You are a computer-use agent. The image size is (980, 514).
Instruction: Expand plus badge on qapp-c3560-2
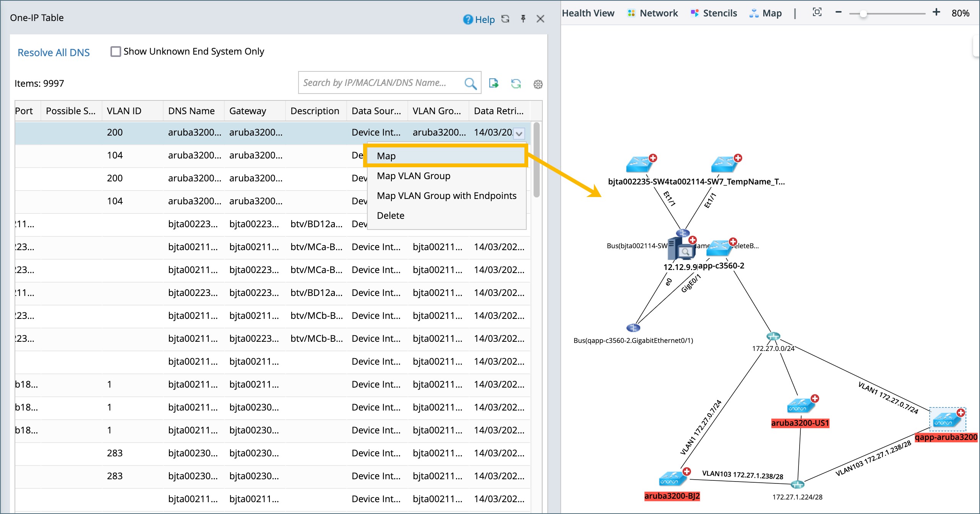pyautogui.click(x=733, y=241)
